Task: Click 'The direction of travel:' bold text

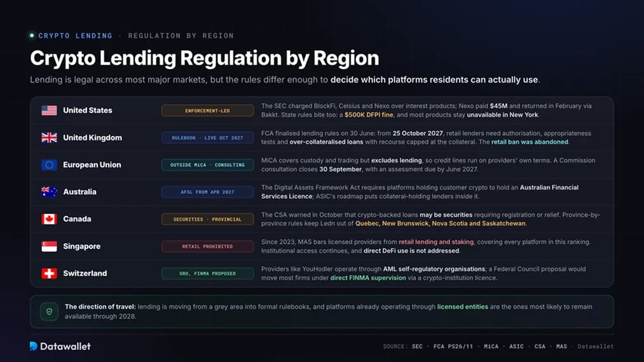Action: coord(100,307)
